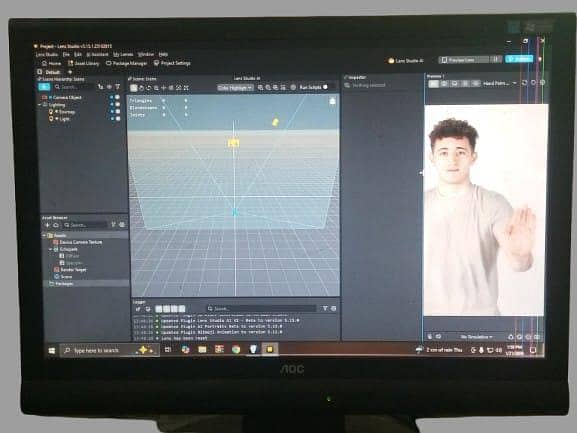Image resolution: width=577 pixels, height=433 pixels.
Task: Click the Asset Browser filter icon
Action: (x=113, y=224)
